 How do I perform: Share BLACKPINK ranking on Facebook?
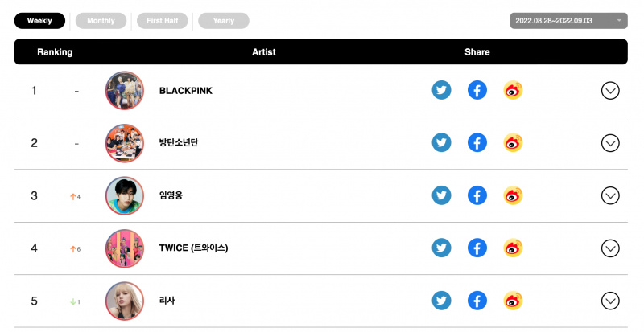pyautogui.click(x=477, y=90)
